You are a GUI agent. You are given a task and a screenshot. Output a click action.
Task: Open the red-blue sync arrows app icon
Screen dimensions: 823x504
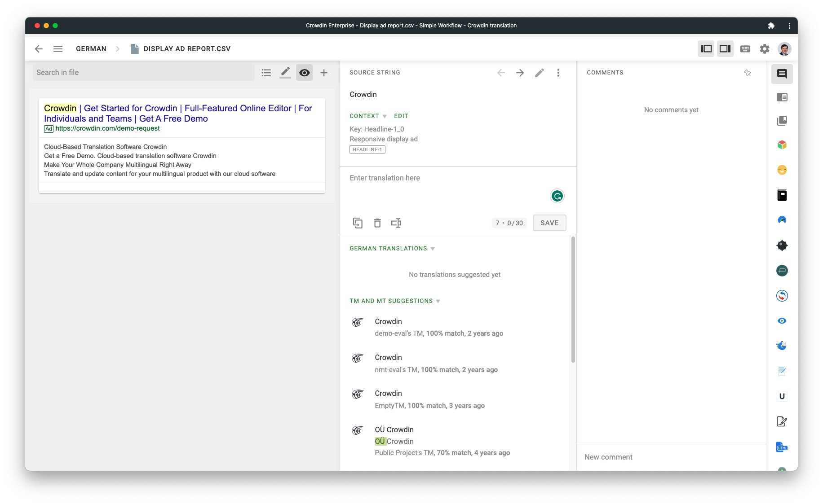coord(782,296)
